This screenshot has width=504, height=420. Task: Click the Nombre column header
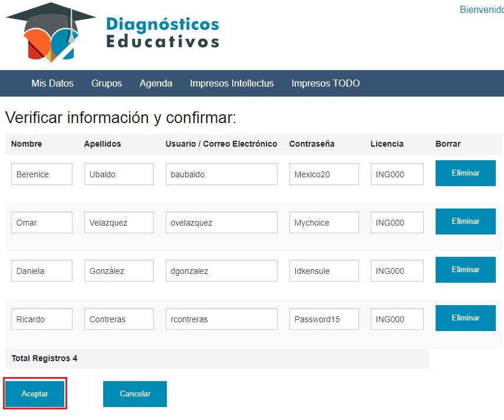point(27,144)
